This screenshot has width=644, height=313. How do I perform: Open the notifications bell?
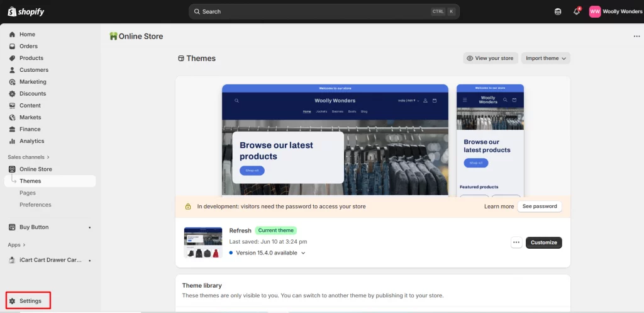click(x=577, y=11)
